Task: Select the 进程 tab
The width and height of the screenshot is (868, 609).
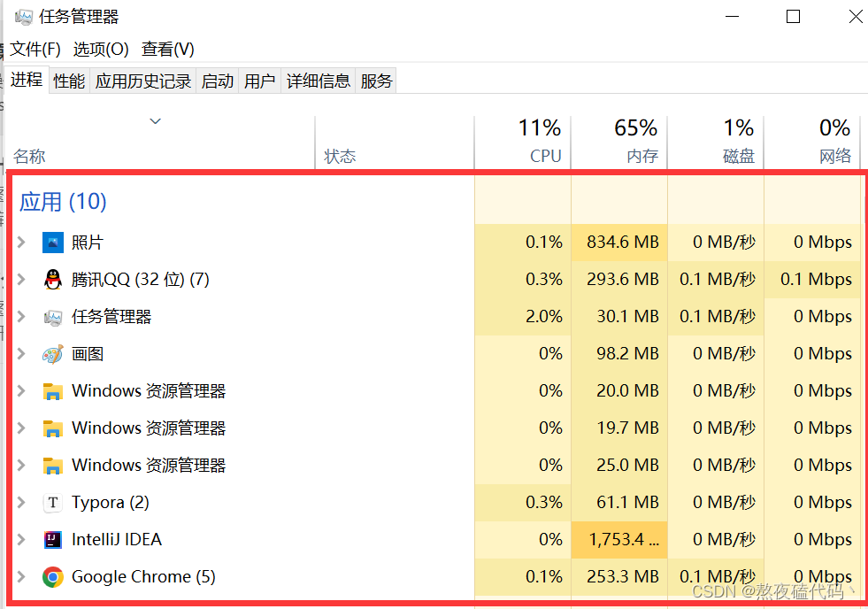Action: (x=27, y=80)
